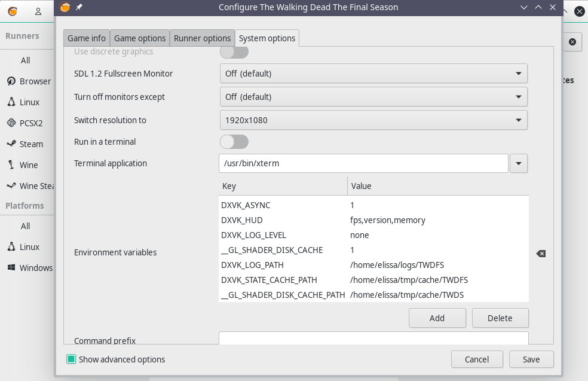Viewport: 588px width, 381px height.
Task: Select the System options tab
Action: point(267,38)
